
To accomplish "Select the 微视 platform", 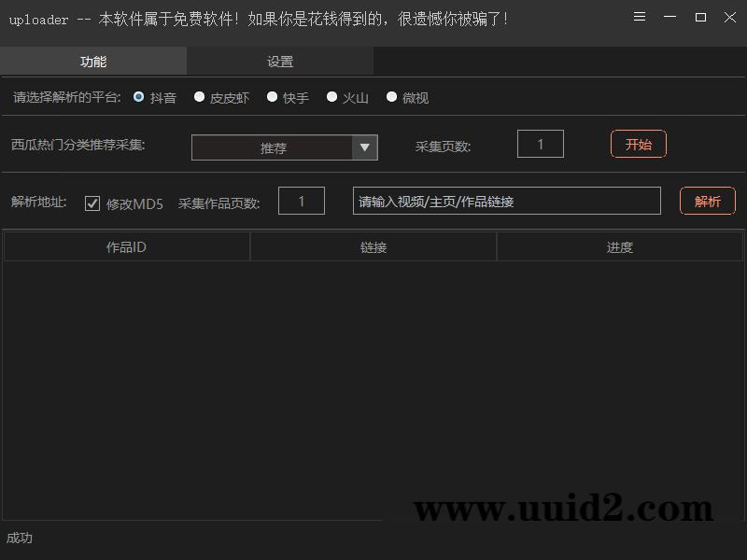I will pyautogui.click(x=391, y=96).
